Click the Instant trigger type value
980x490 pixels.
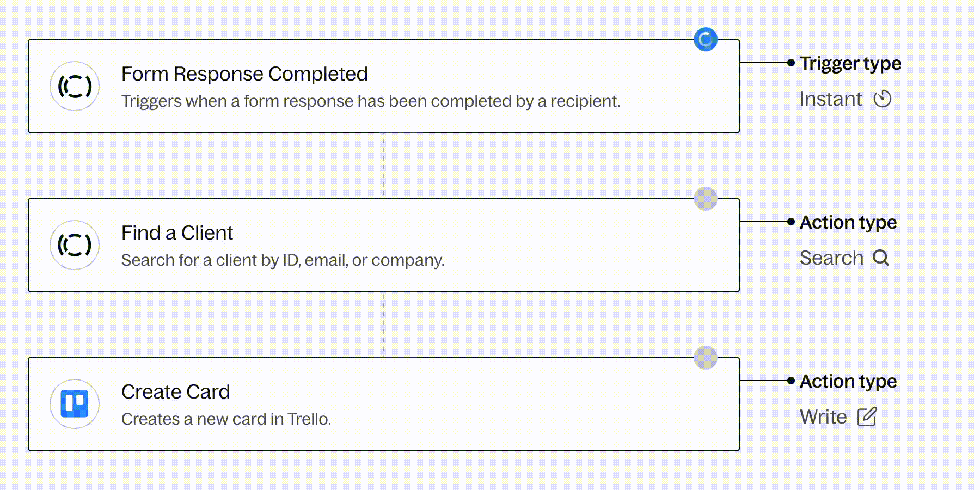(x=831, y=99)
